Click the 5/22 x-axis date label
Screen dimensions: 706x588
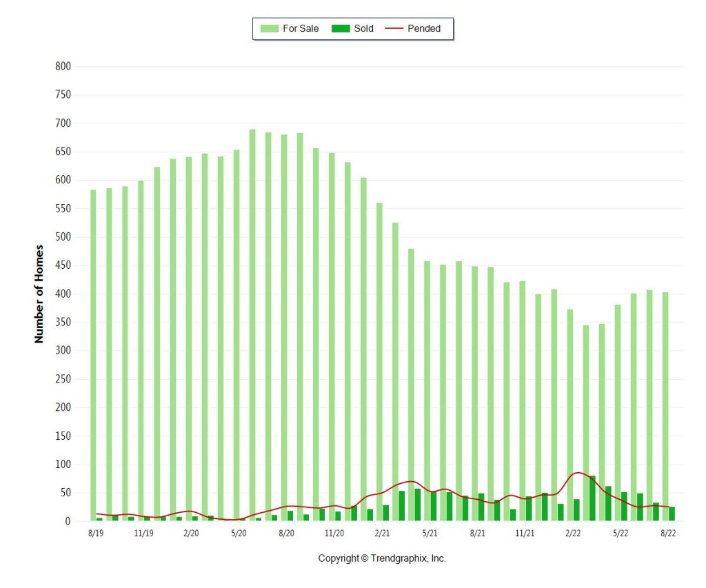pyautogui.click(x=621, y=533)
